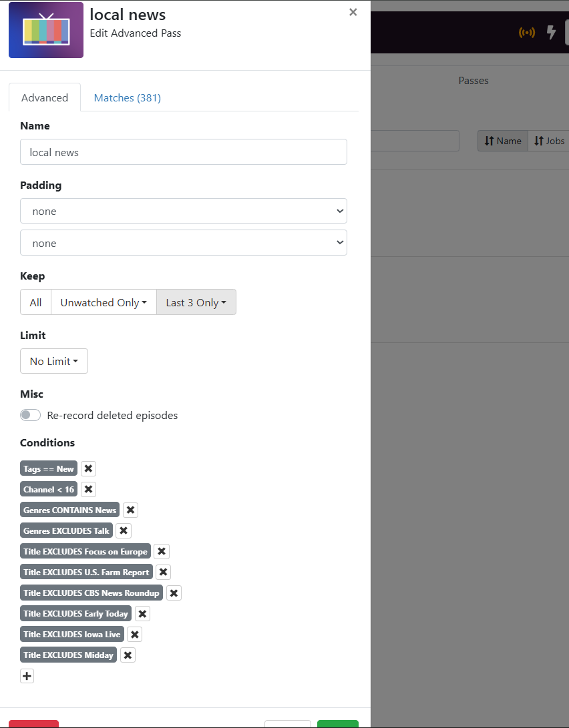This screenshot has height=728, width=569.
Task: Click the Name input field
Action: (x=184, y=152)
